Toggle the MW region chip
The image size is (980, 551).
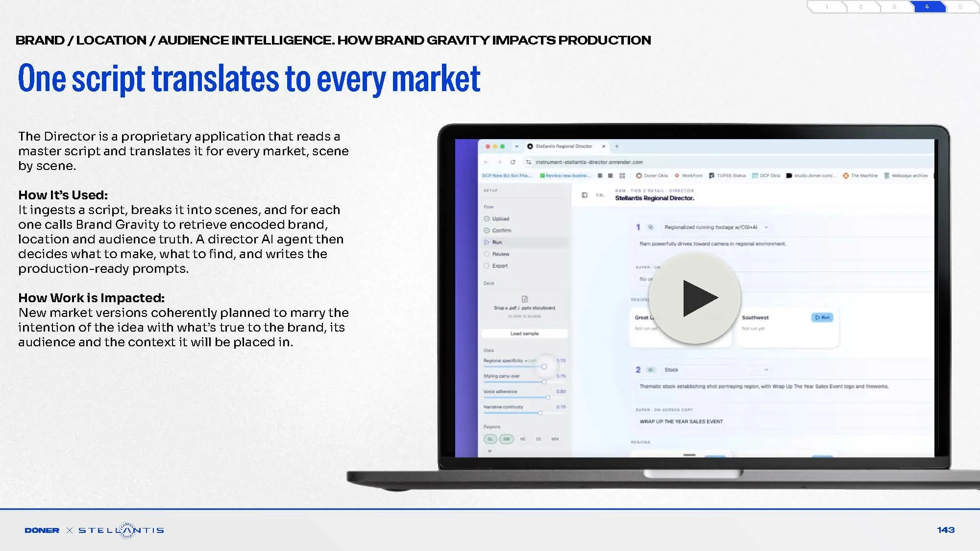click(555, 439)
